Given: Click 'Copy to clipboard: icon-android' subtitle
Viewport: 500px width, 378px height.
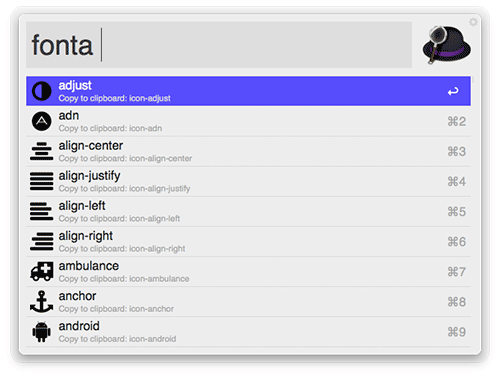Looking at the screenshot, I should pos(117,339).
